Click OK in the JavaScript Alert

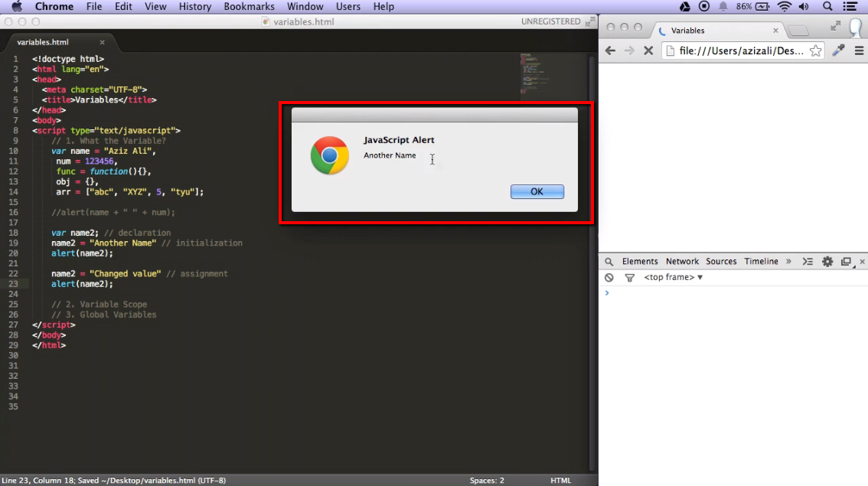click(x=537, y=191)
